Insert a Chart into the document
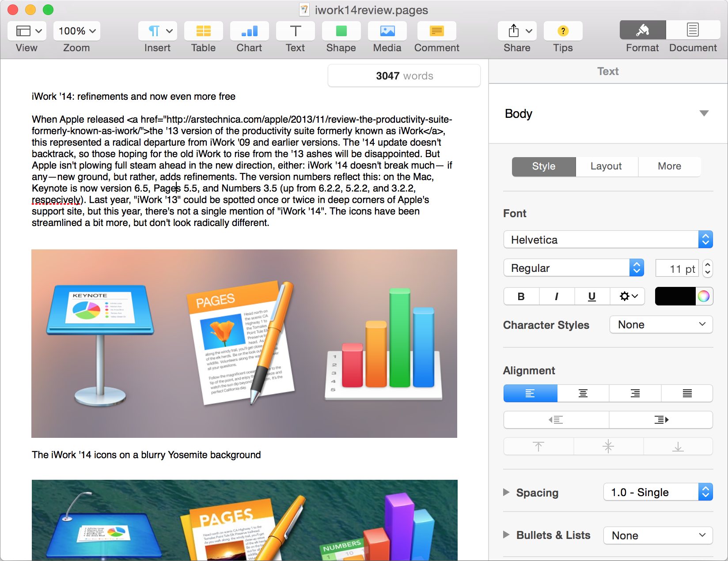This screenshot has height=561, width=728. coord(249,31)
